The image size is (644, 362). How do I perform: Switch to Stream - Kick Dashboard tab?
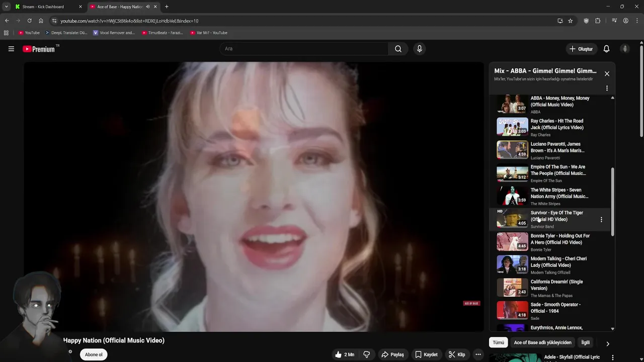(48, 7)
